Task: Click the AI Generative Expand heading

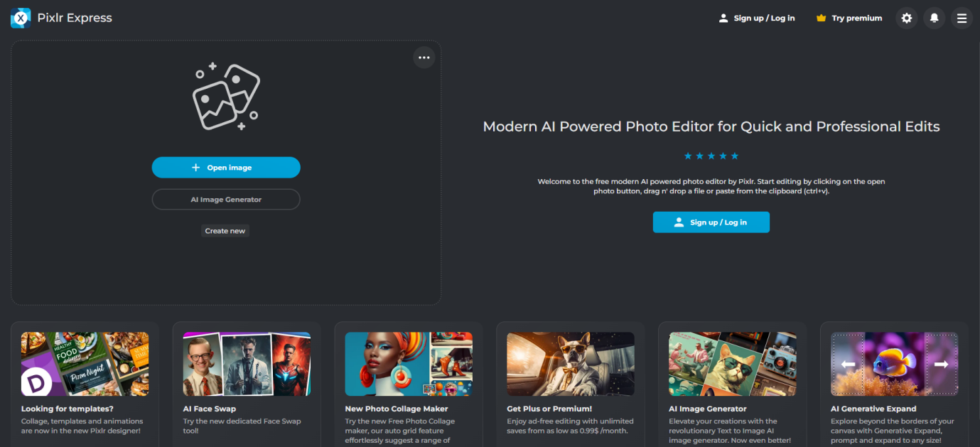Action: (x=873, y=409)
